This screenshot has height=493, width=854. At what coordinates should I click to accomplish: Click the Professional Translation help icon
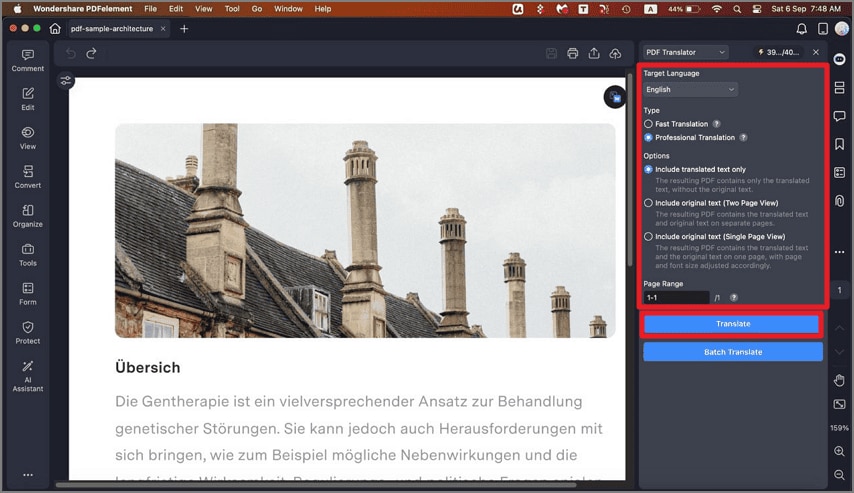743,138
